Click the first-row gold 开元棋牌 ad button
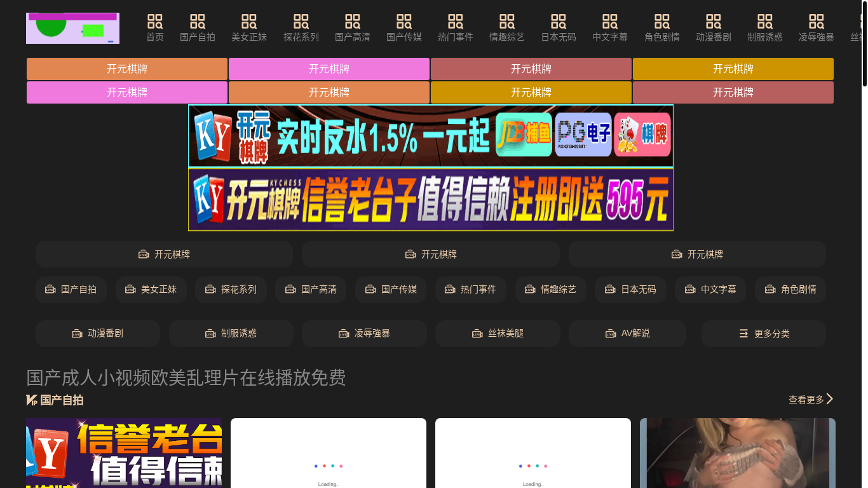 pos(733,69)
